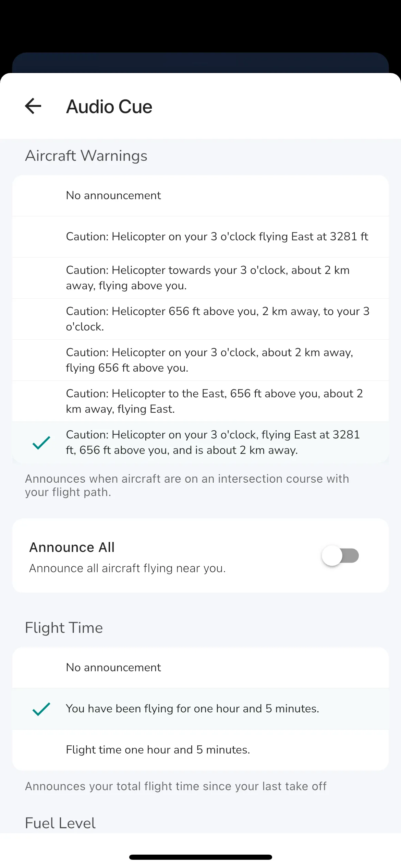Select 'You have been flying for one hour' option
401x868 pixels.
tap(192, 709)
